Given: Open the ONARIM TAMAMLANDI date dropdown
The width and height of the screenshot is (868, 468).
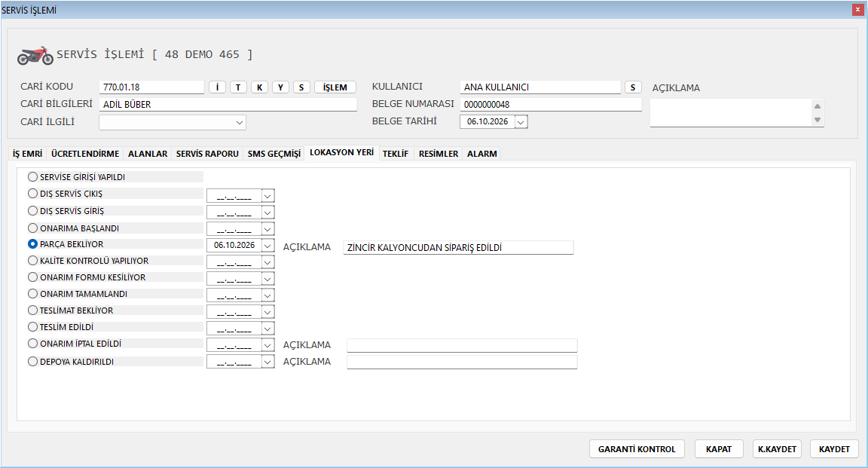Looking at the screenshot, I should pyautogui.click(x=267, y=295).
